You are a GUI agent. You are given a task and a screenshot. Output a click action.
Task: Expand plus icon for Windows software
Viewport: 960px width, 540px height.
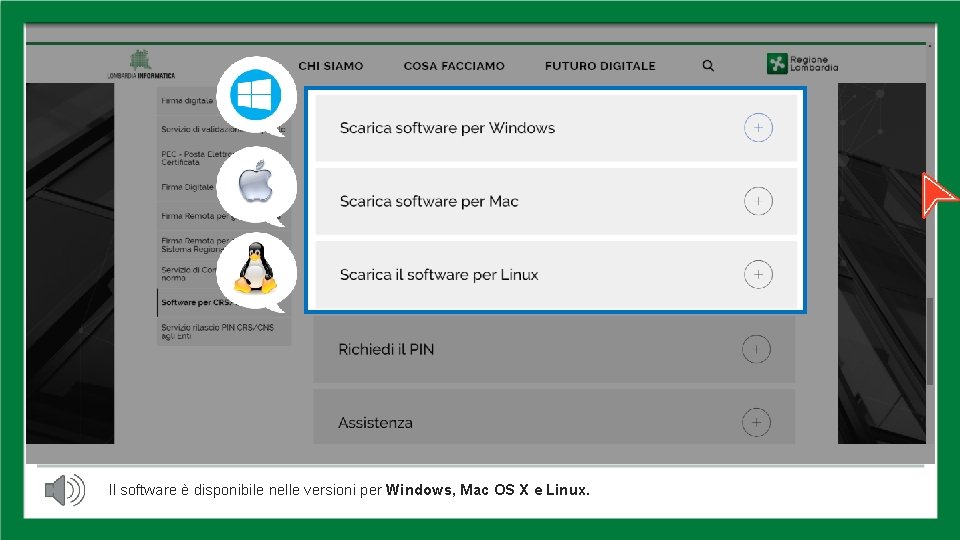pyautogui.click(x=758, y=128)
